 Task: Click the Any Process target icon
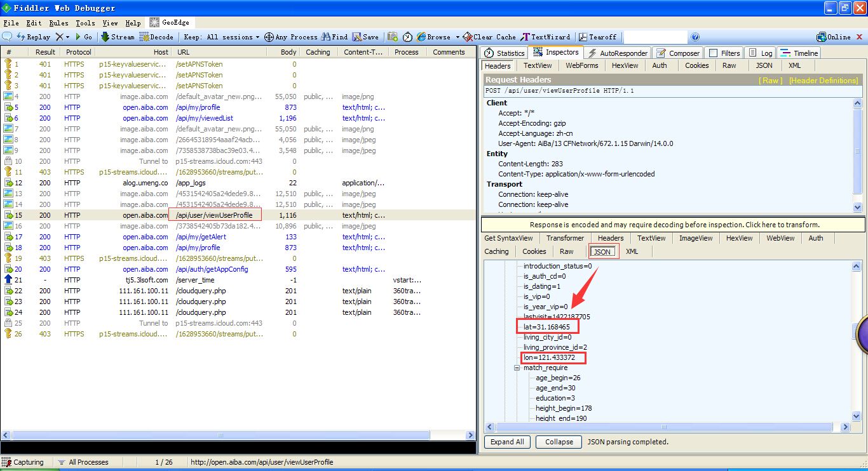coord(269,37)
